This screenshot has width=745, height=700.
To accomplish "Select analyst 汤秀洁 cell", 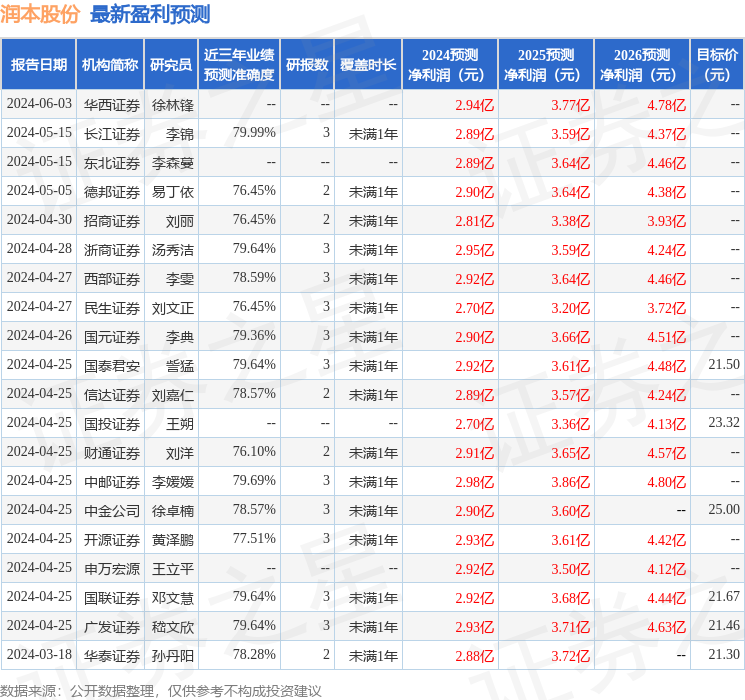I will (173, 250).
